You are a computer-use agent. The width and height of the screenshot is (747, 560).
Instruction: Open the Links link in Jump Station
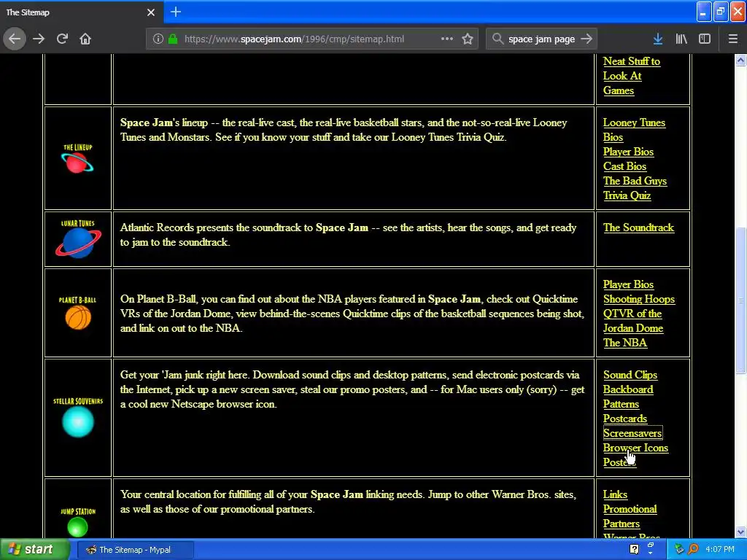coord(615,495)
